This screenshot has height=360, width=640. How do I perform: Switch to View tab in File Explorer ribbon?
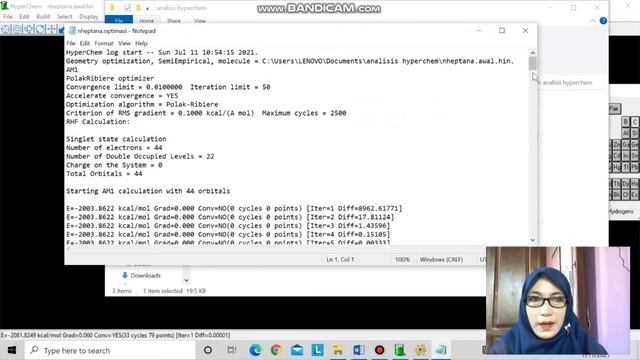(x=200, y=21)
